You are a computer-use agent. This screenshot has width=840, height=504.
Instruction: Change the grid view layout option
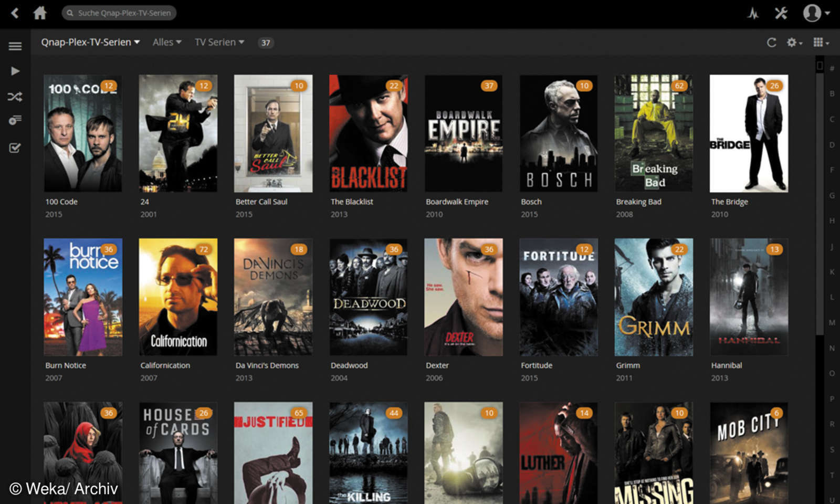click(x=821, y=43)
